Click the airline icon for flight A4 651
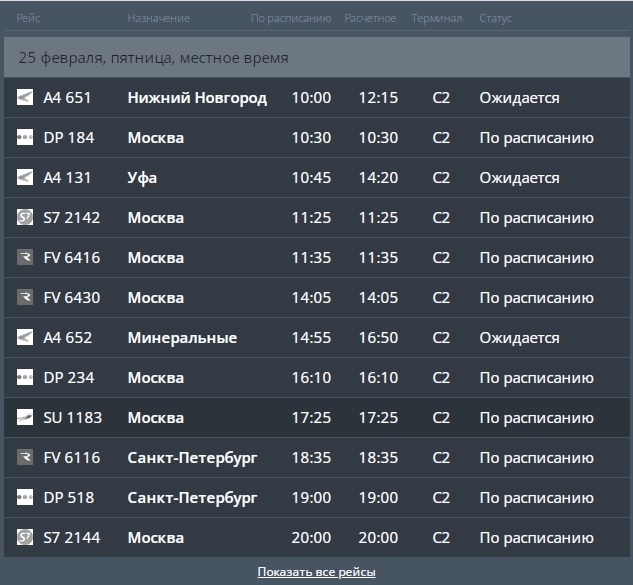 point(25,98)
